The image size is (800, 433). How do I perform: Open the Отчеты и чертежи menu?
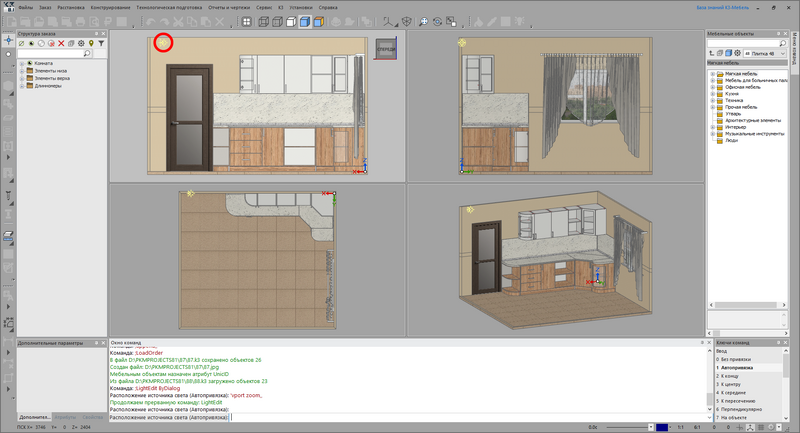click(229, 8)
